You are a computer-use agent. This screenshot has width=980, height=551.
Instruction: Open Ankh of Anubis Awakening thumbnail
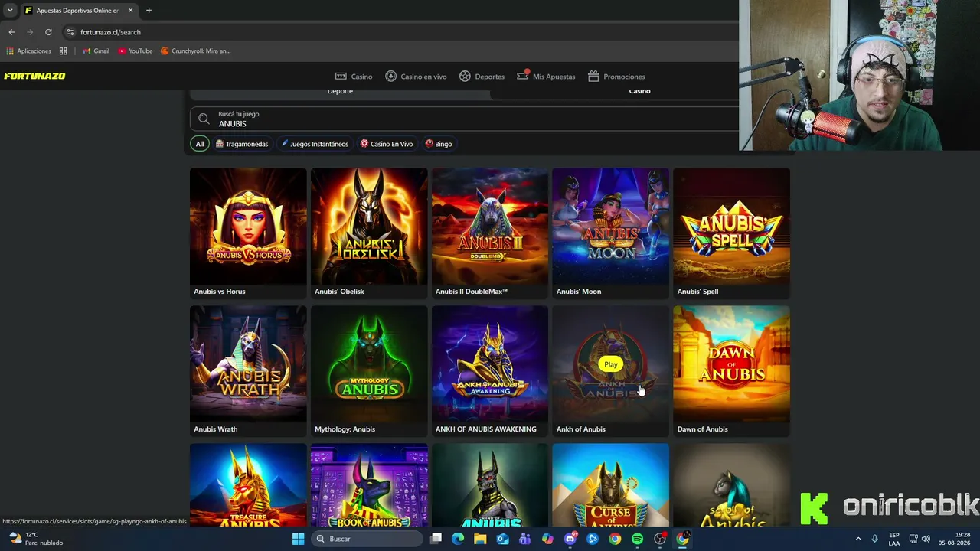[490, 364]
